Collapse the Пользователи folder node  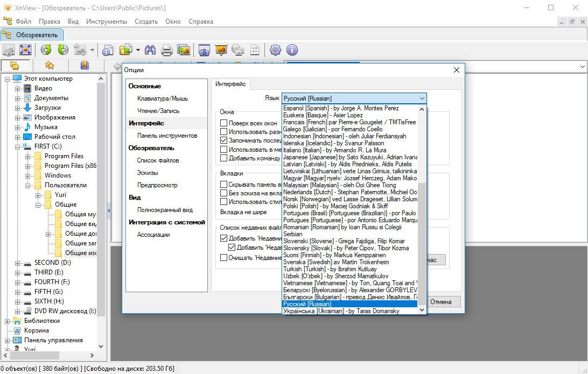28,186
